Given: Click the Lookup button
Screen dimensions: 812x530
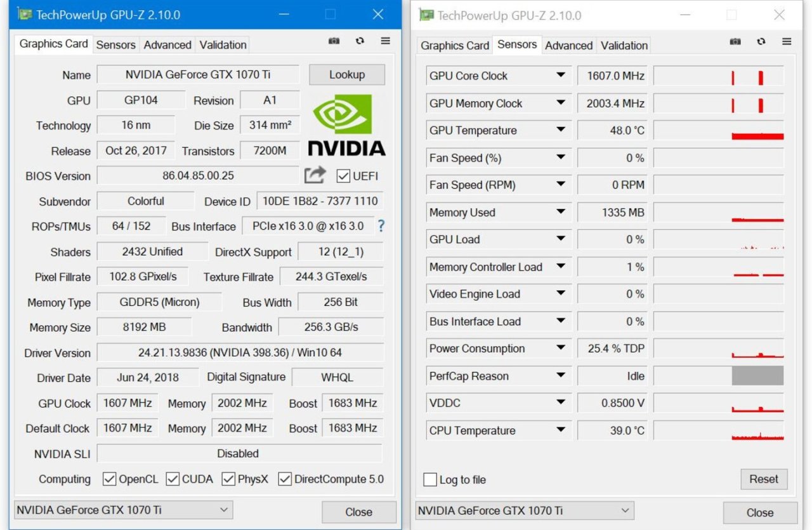Looking at the screenshot, I should [347, 75].
